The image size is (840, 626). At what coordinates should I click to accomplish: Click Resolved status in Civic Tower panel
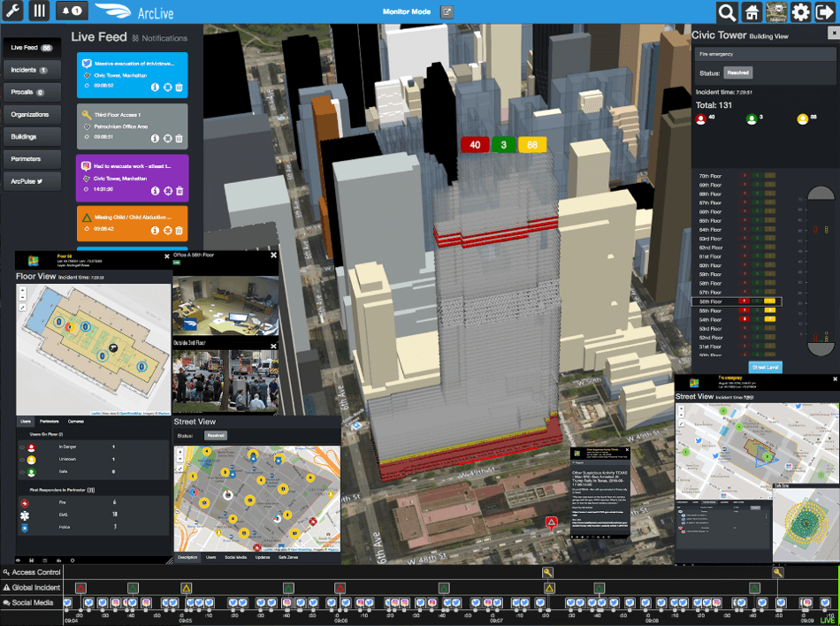point(738,73)
